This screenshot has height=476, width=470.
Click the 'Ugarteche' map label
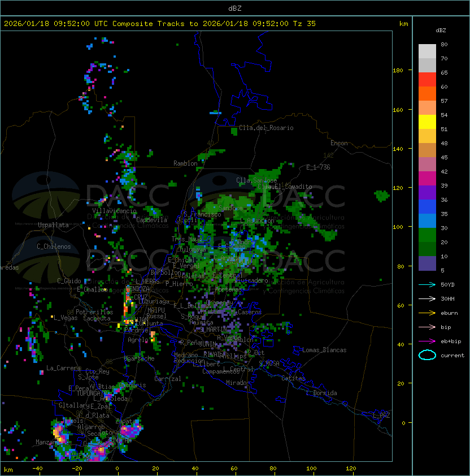point(140,358)
